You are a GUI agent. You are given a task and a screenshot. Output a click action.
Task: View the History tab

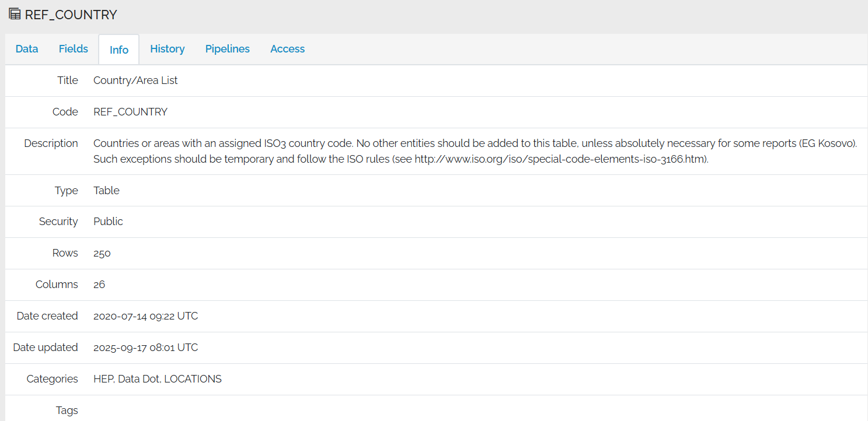point(167,49)
